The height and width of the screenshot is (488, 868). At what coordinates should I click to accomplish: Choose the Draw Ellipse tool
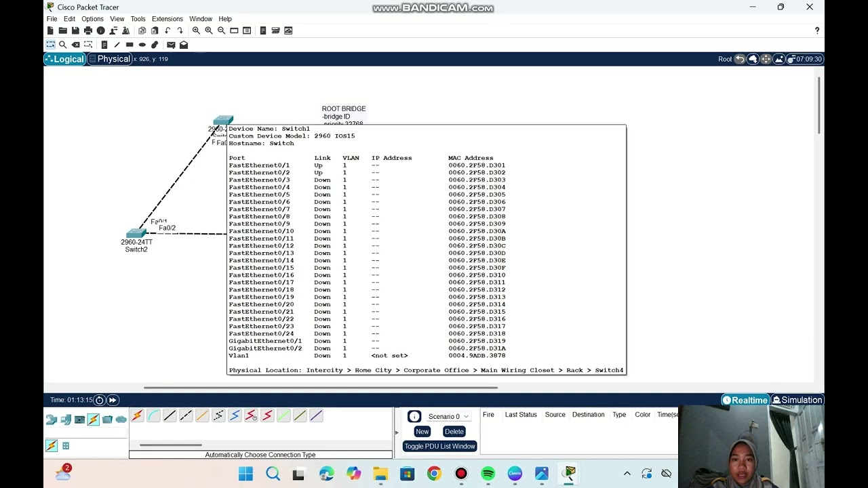click(x=142, y=45)
